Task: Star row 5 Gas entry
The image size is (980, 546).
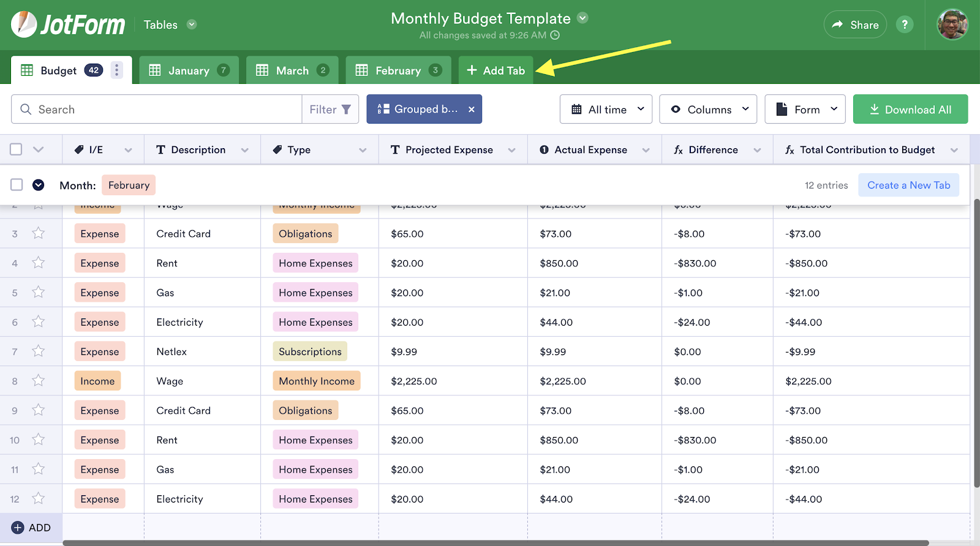Action: [39, 292]
